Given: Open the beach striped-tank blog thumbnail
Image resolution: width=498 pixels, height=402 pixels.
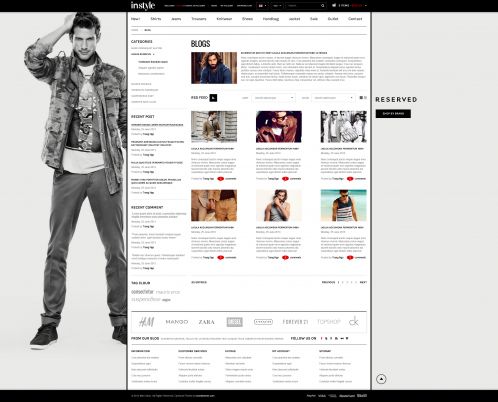Looking at the screenshot, I should 344,205.
